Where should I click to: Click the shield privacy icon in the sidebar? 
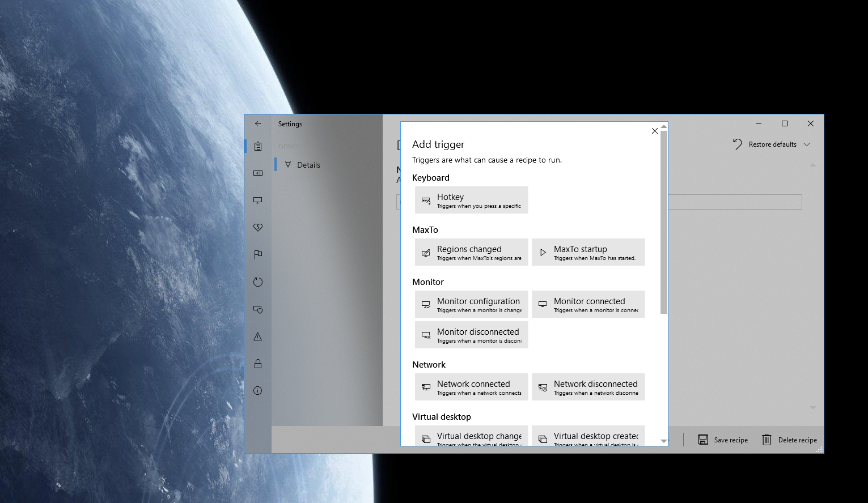[258, 309]
